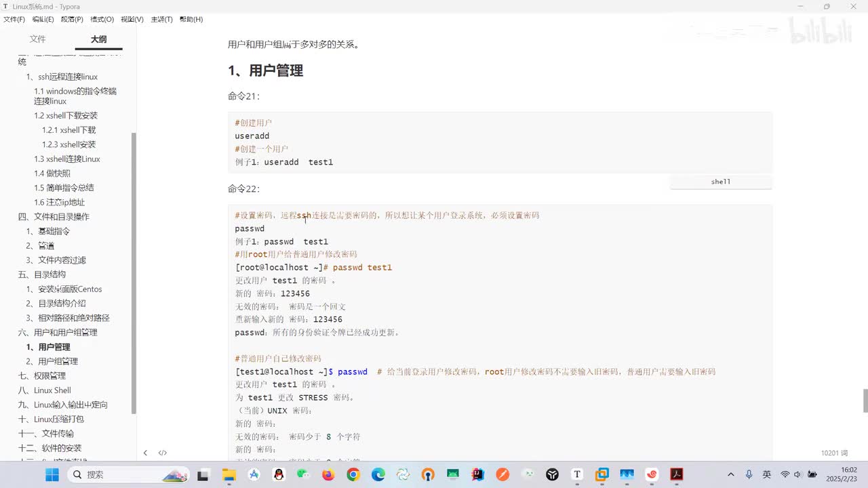Click microphone icon in system tray

[x=749, y=474]
